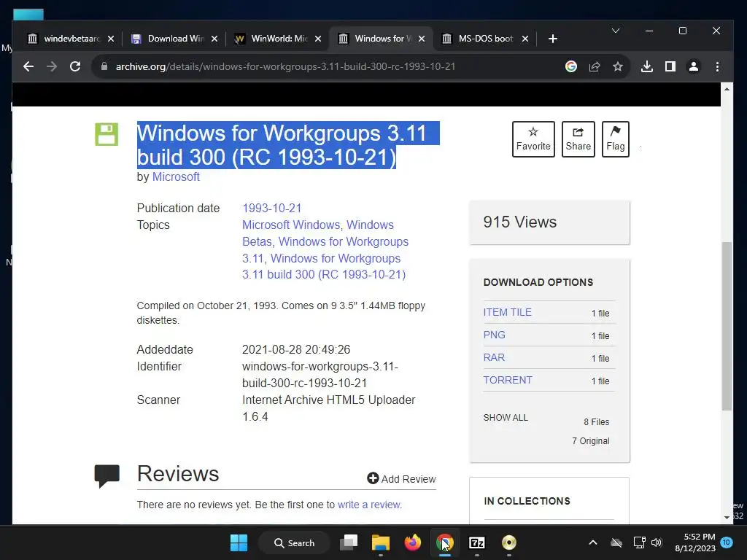Click the forward navigation arrow
The height and width of the screenshot is (560, 747).
(x=52, y=66)
